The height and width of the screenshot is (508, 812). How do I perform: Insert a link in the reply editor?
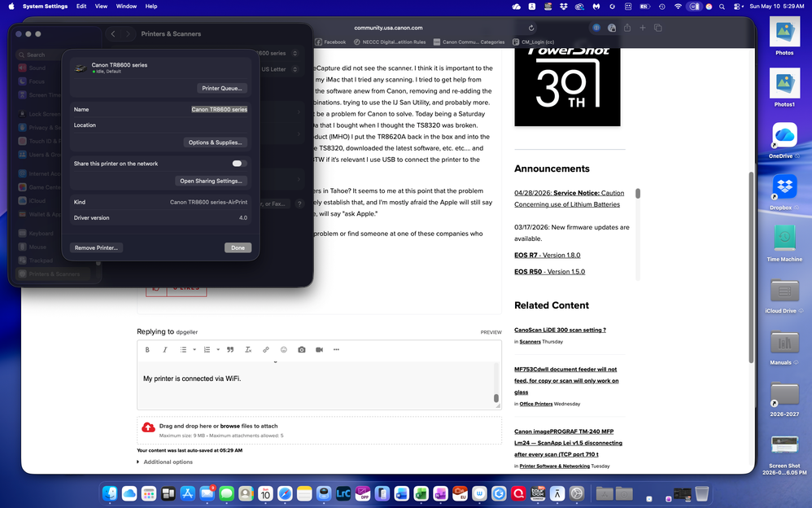pos(266,350)
